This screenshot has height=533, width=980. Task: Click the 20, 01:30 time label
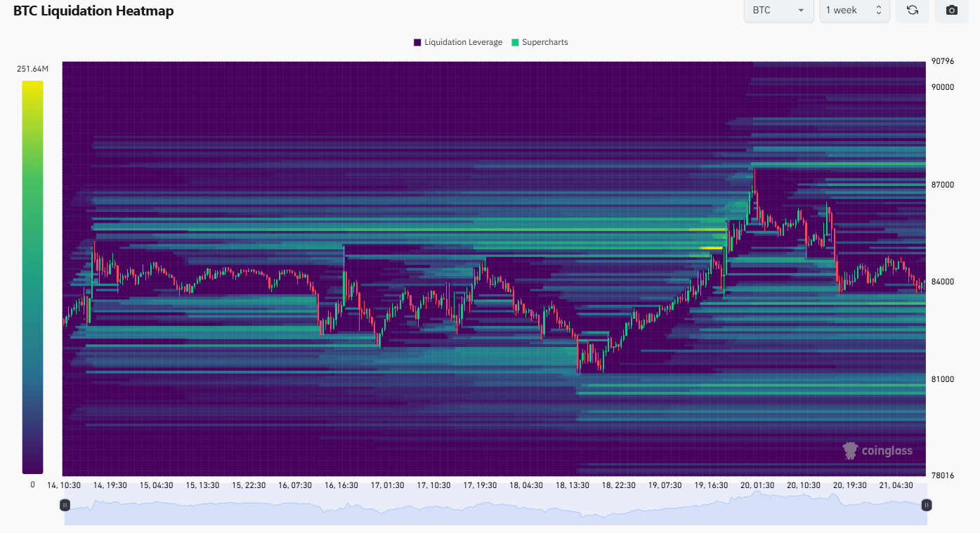point(757,485)
